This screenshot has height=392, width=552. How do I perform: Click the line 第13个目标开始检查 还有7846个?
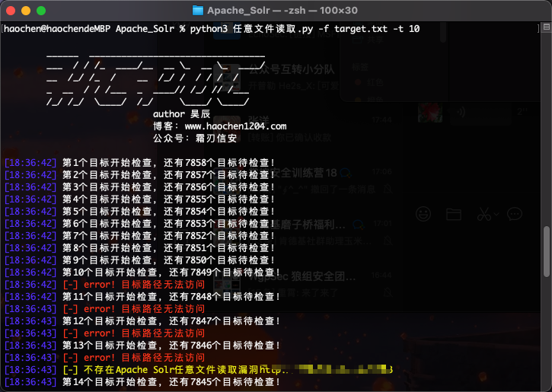pyautogui.click(x=142, y=346)
